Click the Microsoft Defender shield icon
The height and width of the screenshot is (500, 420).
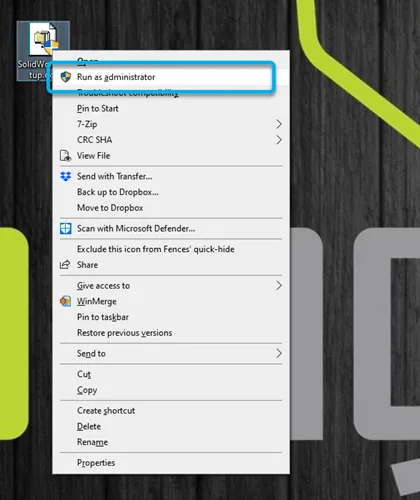tap(66, 229)
